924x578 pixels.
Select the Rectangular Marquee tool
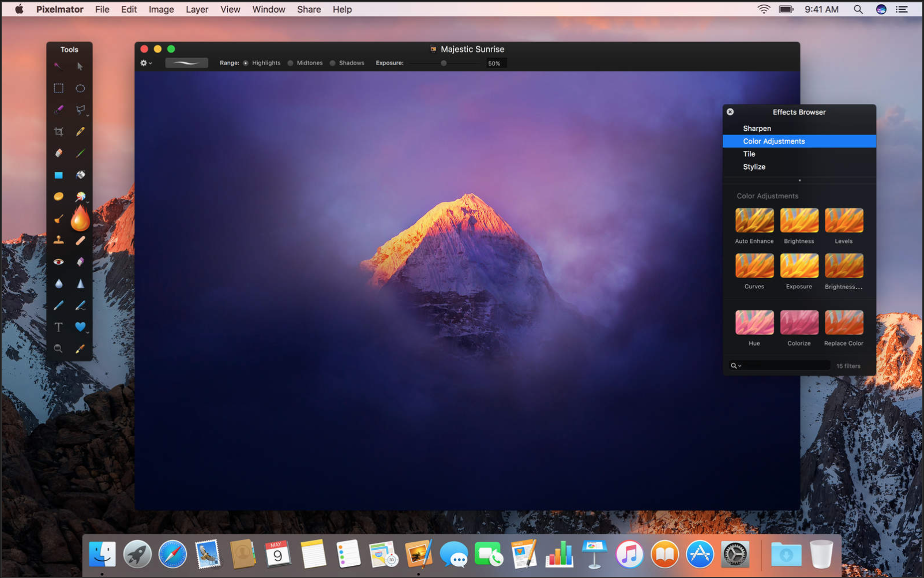pos(58,88)
